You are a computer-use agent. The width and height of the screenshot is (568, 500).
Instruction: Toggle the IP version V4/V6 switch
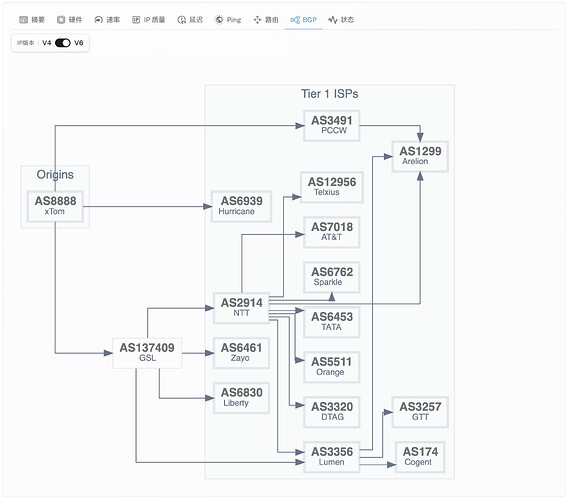tap(63, 43)
